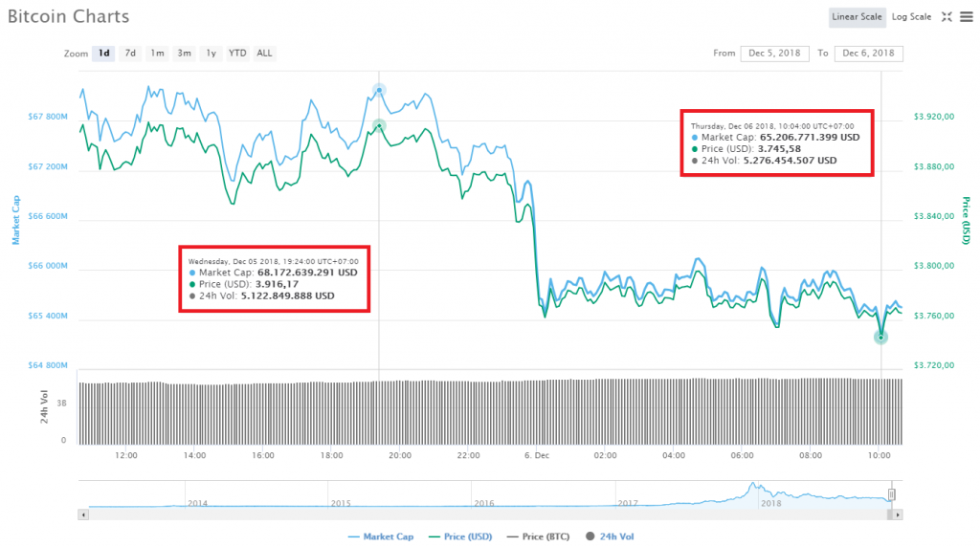Toggle Price (BTC) series in legend
This screenshot has width=980, height=547.
(x=538, y=536)
